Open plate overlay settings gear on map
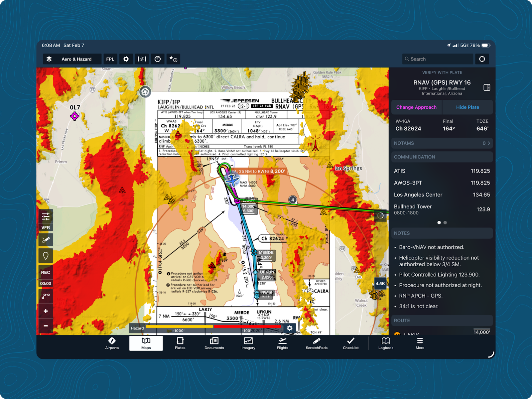Screen dimensions: 532x399 (145, 92)
